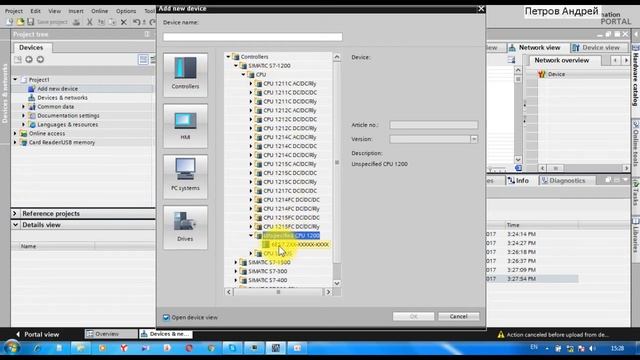The image size is (640, 360).
Task: Click the Undo arrow toolbar icon
Action: 136,22
